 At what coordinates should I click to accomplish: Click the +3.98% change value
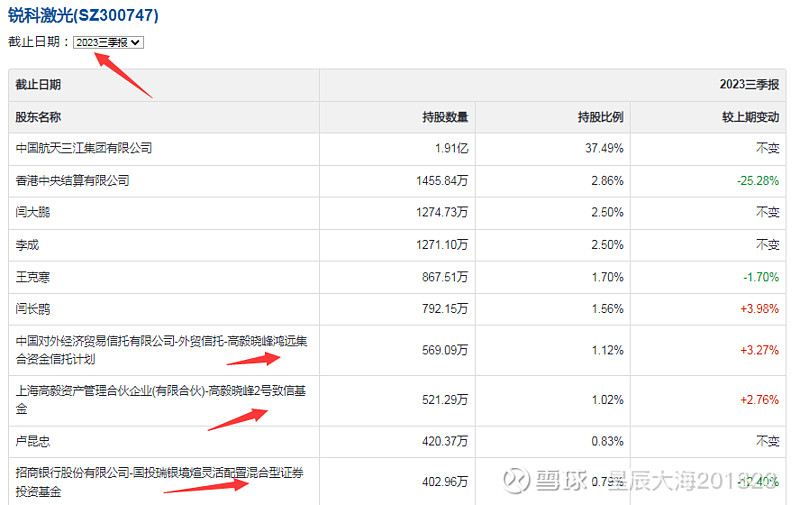click(760, 309)
